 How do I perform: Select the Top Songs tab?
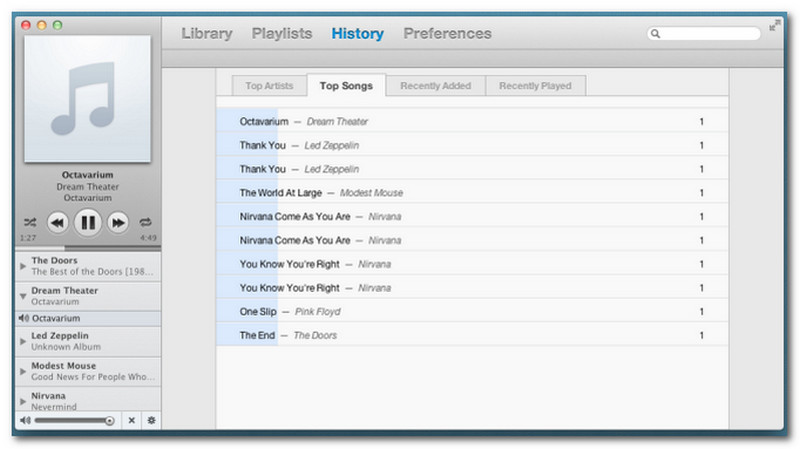point(346,86)
